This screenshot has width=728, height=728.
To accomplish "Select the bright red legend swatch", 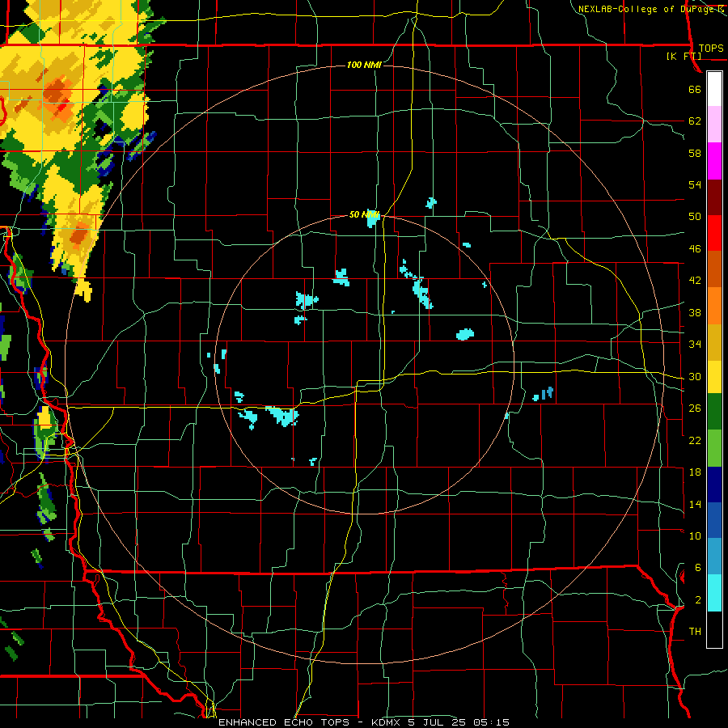I will [714, 233].
